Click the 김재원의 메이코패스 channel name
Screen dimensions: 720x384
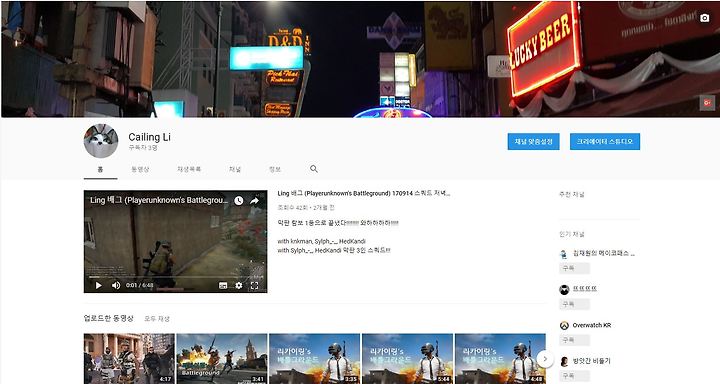click(604, 253)
